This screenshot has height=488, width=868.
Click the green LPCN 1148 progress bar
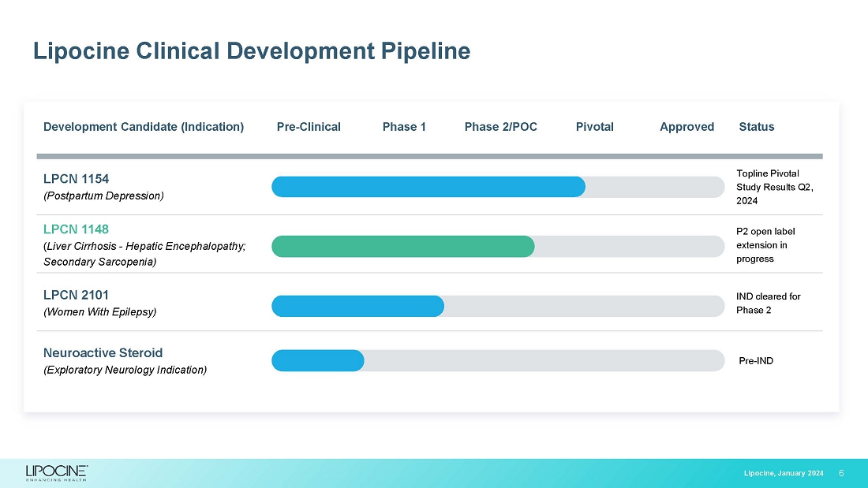(403, 246)
